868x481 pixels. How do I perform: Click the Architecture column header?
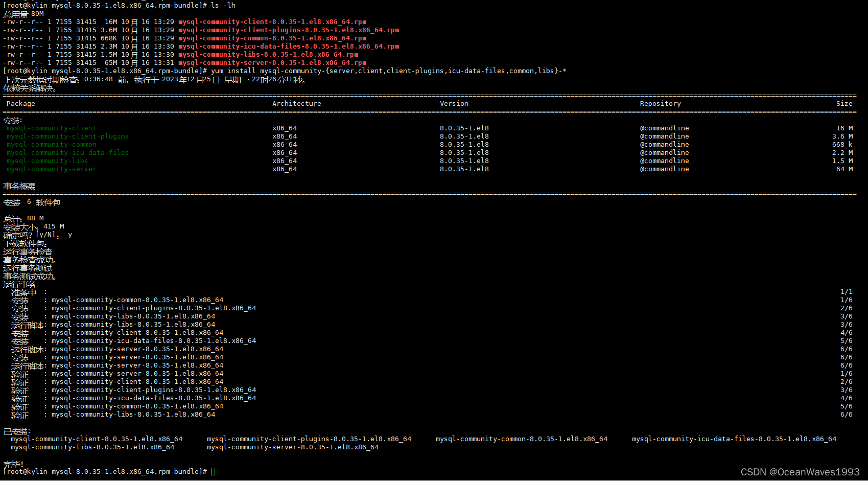pyautogui.click(x=296, y=103)
